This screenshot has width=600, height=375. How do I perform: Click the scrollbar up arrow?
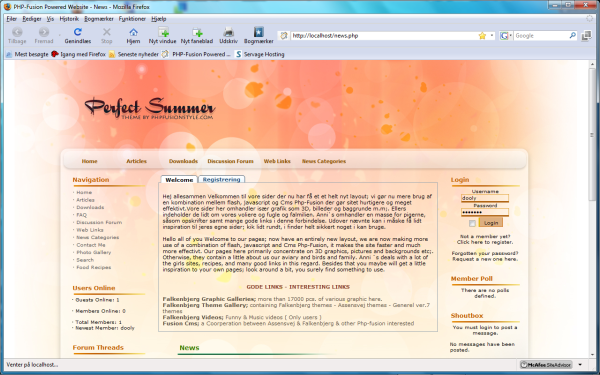[x=592, y=64]
